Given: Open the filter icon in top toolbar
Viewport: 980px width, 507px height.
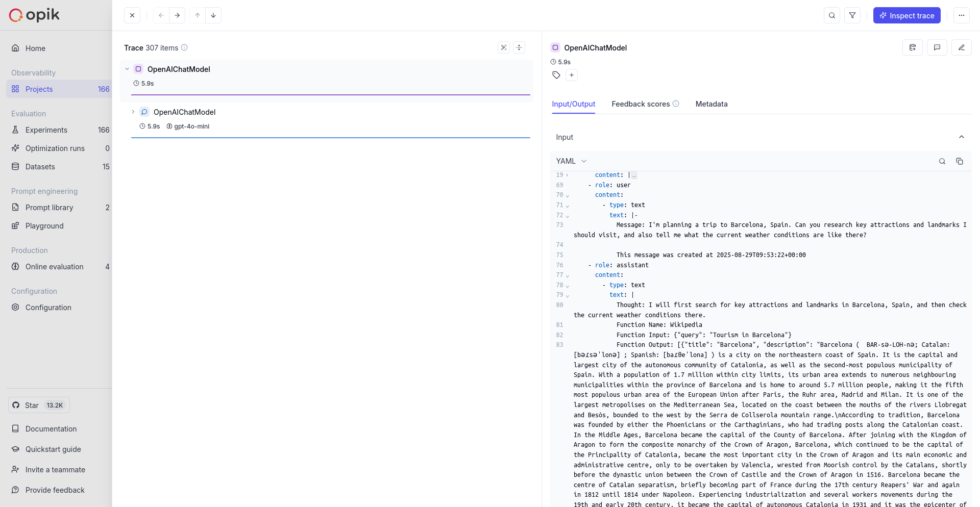Looking at the screenshot, I should (x=852, y=15).
